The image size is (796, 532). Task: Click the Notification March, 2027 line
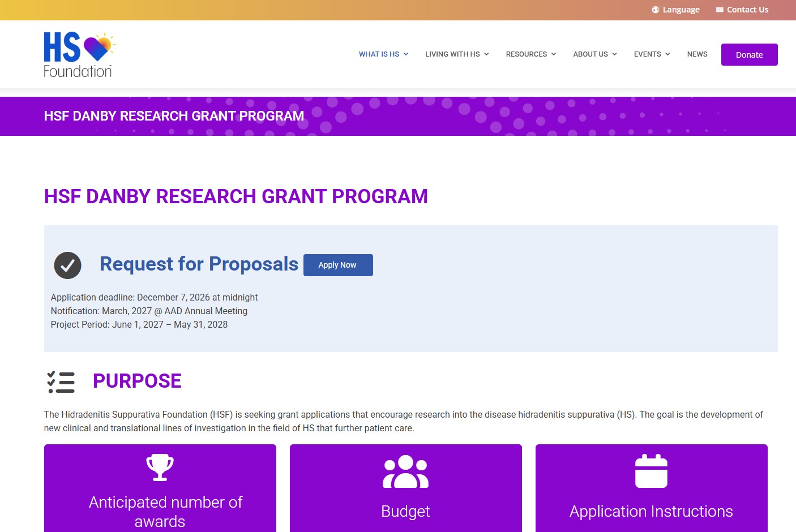click(149, 311)
